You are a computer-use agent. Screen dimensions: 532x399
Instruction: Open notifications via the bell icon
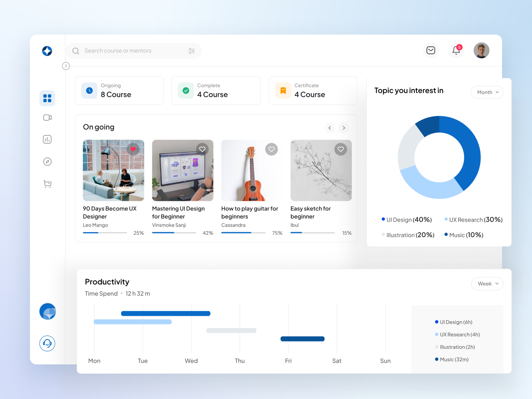(x=456, y=51)
